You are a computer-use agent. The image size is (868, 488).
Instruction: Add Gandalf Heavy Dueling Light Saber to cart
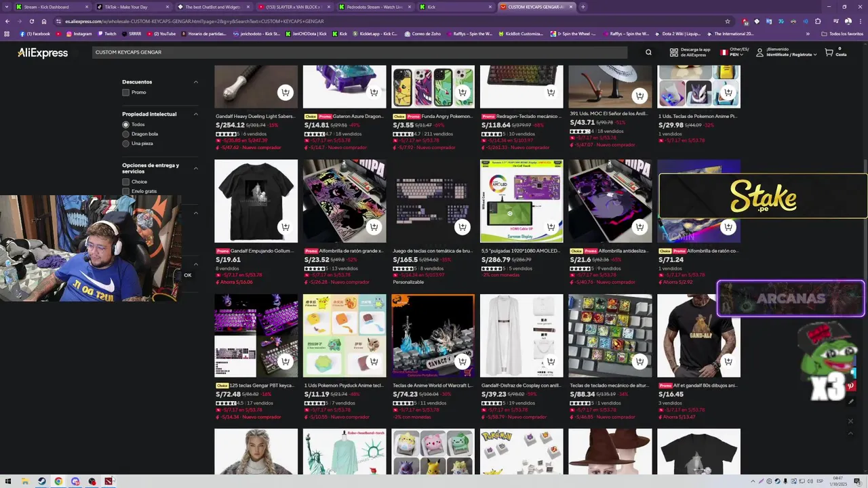pos(285,93)
